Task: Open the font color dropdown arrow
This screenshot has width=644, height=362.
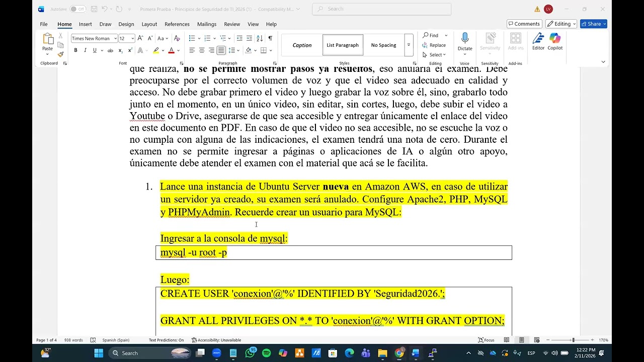Action: [178, 50]
